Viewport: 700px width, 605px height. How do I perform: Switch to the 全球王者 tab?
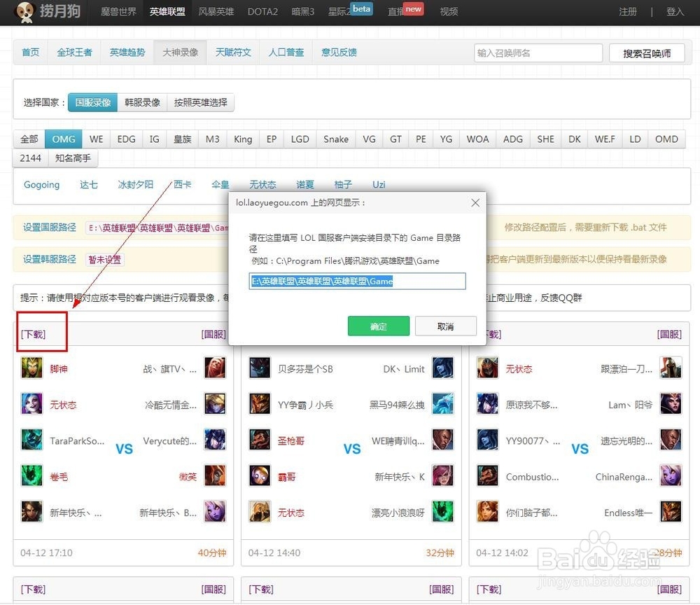pos(74,53)
